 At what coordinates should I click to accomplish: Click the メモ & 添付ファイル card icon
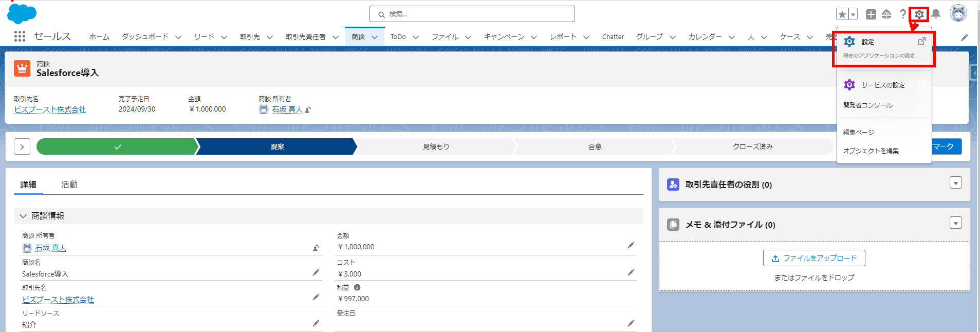coord(673,225)
